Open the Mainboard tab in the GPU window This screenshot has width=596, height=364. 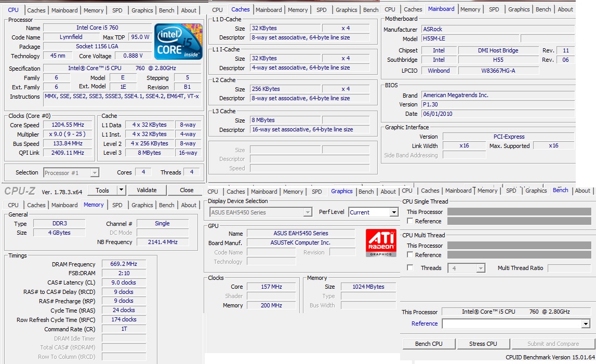[264, 192]
